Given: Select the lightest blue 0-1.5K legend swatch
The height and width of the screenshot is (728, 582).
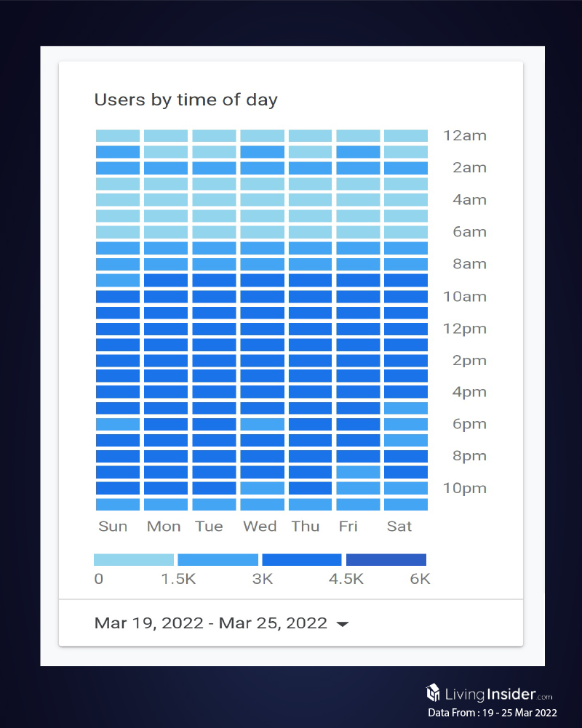Looking at the screenshot, I should click(x=134, y=559).
